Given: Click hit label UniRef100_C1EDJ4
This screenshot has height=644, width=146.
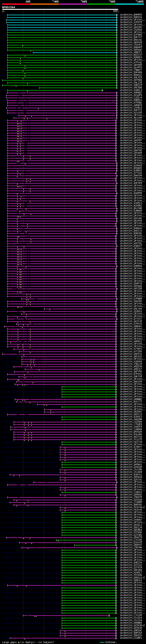Looking at the screenshot, I should click(x=131, y=98).
